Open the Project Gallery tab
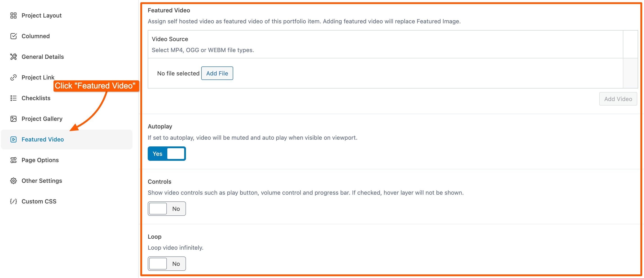 click(x=42, y=119)
